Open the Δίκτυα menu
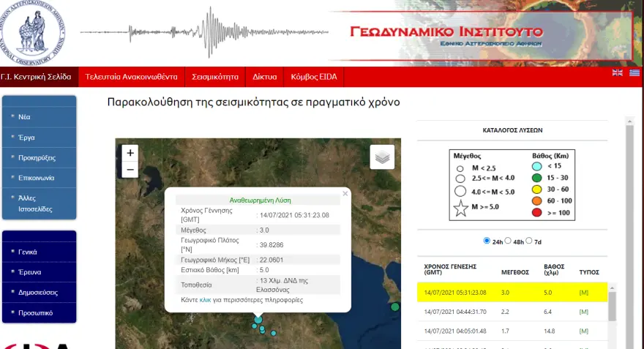This screenshot has width=644, height=349. pos(264,76)
